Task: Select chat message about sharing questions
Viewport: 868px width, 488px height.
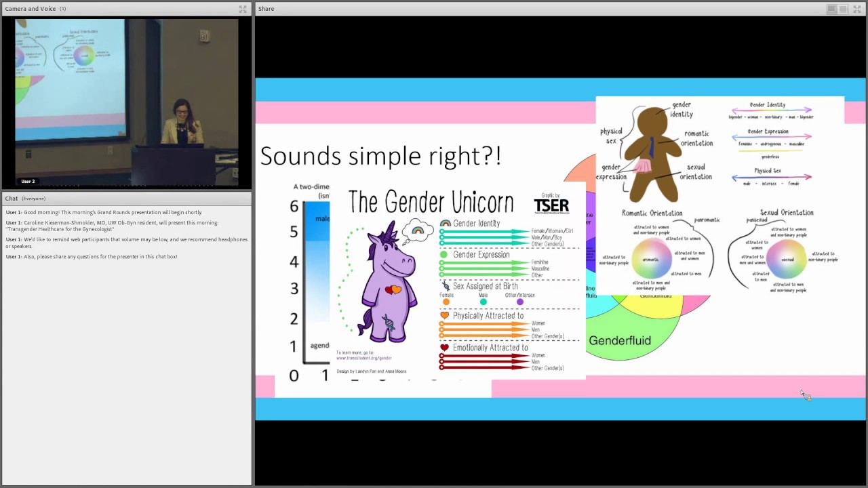Action: pyautogui.click(x=92, y=256)
